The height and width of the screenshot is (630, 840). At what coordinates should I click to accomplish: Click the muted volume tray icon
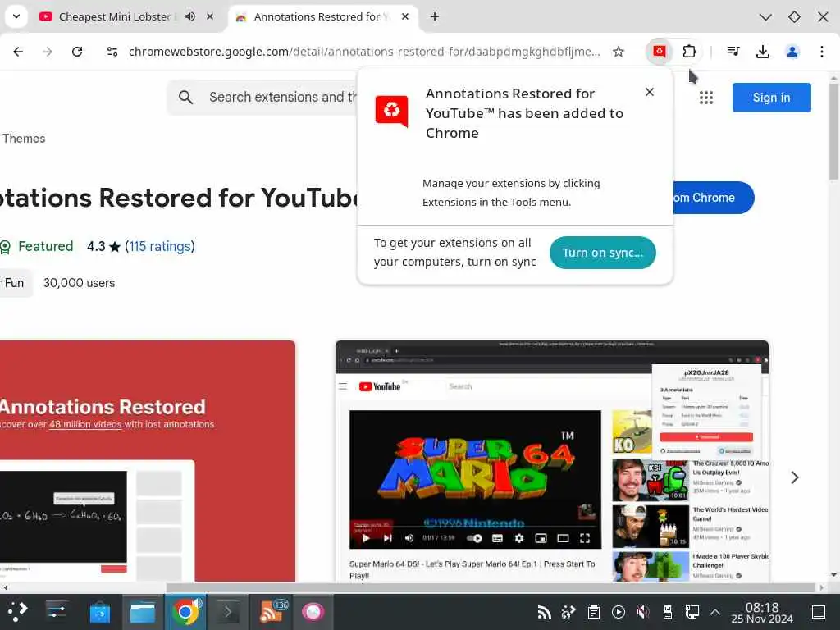(x=642, y=612)
